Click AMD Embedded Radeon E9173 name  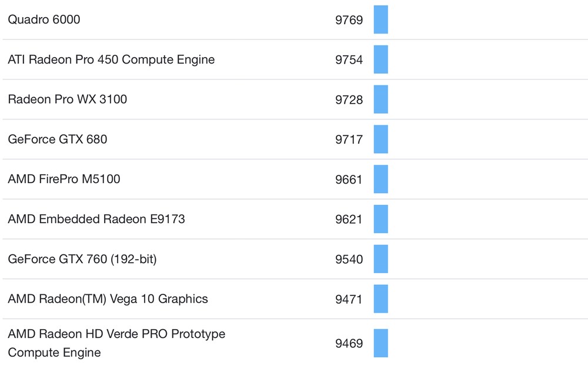click(96, 219)
